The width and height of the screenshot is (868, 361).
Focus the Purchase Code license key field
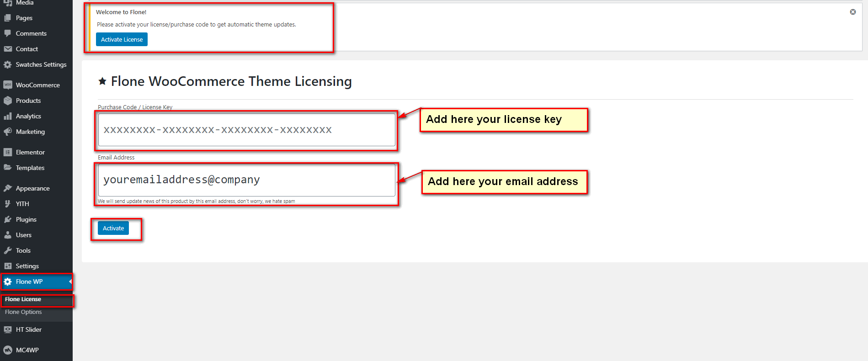coord(247,130)
